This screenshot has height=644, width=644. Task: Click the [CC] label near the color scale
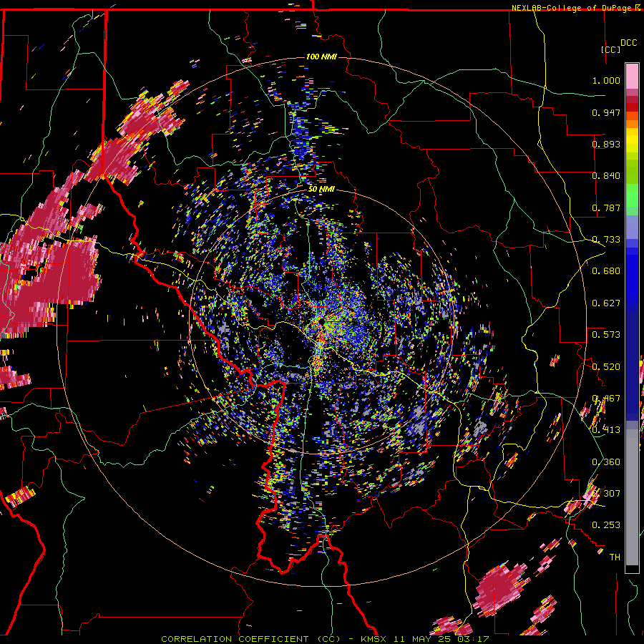click(x=611, y=49)
